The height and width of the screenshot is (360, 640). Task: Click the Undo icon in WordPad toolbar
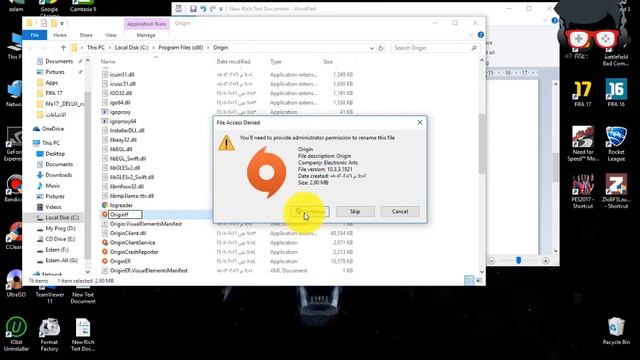click(x=203, y=9)
